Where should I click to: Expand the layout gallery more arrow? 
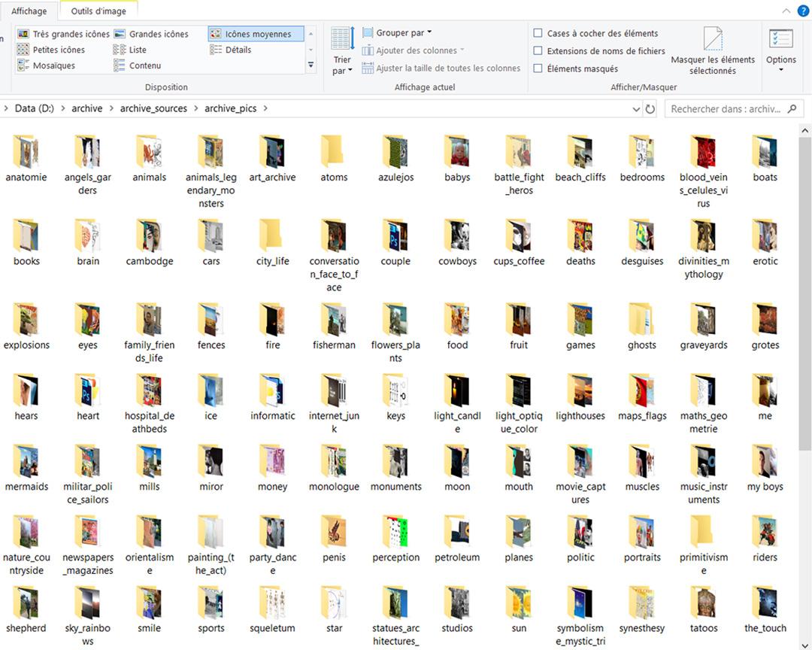point(311,66)
